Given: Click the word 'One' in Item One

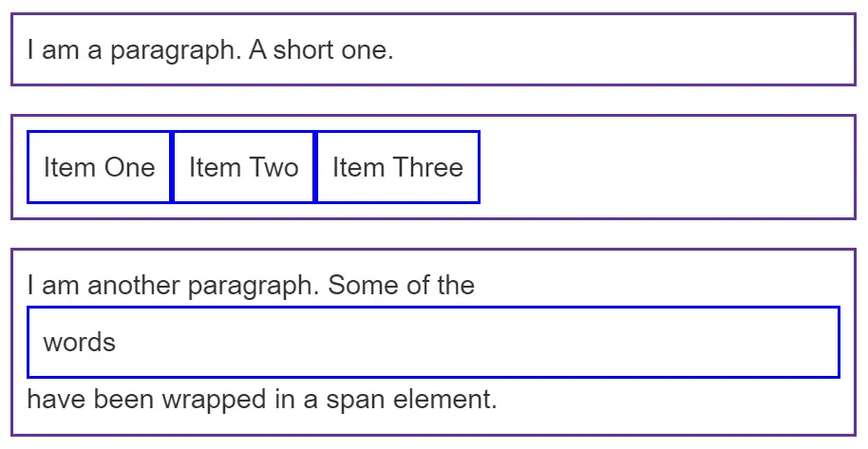Looking at the screenshot, I should tap(130, 167).
